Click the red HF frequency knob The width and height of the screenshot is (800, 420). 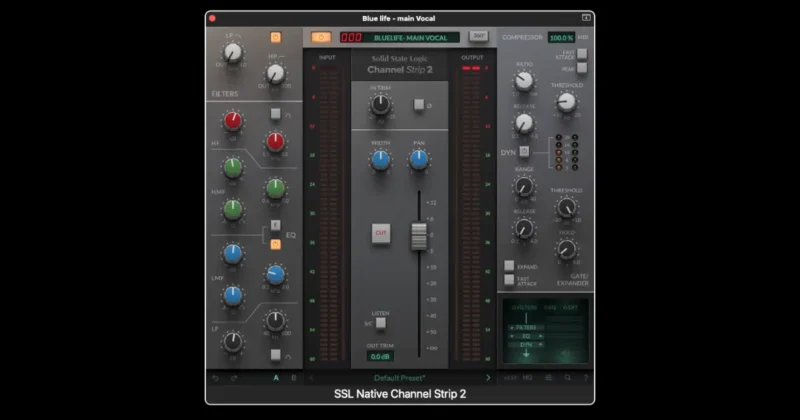(276, 141)
